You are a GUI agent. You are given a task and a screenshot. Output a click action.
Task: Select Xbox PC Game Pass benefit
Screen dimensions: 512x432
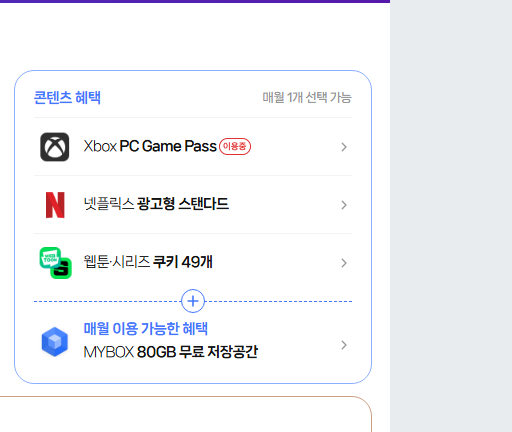click(193, 147)
